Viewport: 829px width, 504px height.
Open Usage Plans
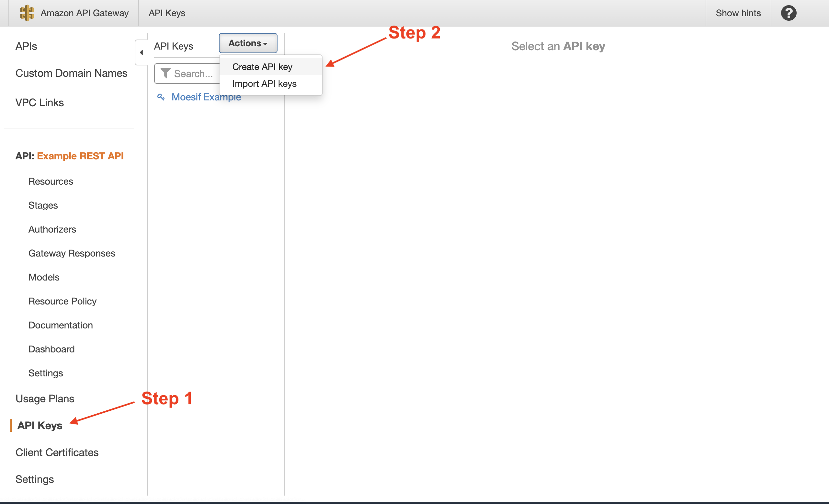(45, 398)
